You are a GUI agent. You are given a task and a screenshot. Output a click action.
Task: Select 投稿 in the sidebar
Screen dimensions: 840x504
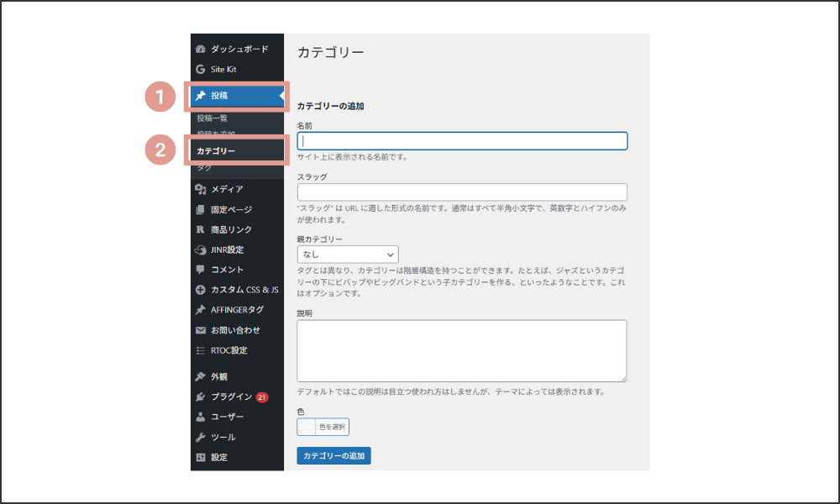point(238,95)
